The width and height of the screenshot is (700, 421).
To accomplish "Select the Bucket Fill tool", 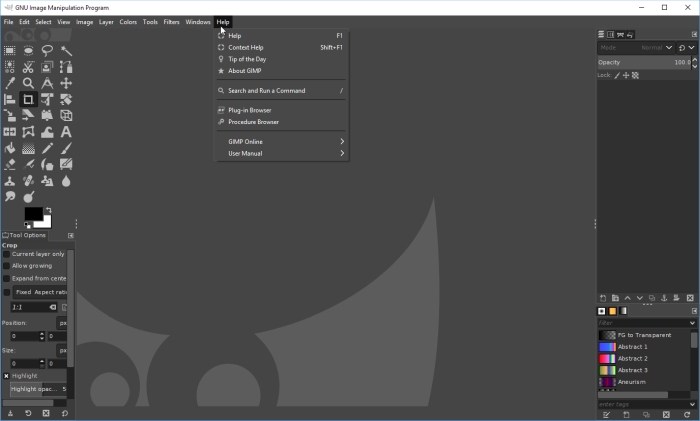I will point(9,148).
